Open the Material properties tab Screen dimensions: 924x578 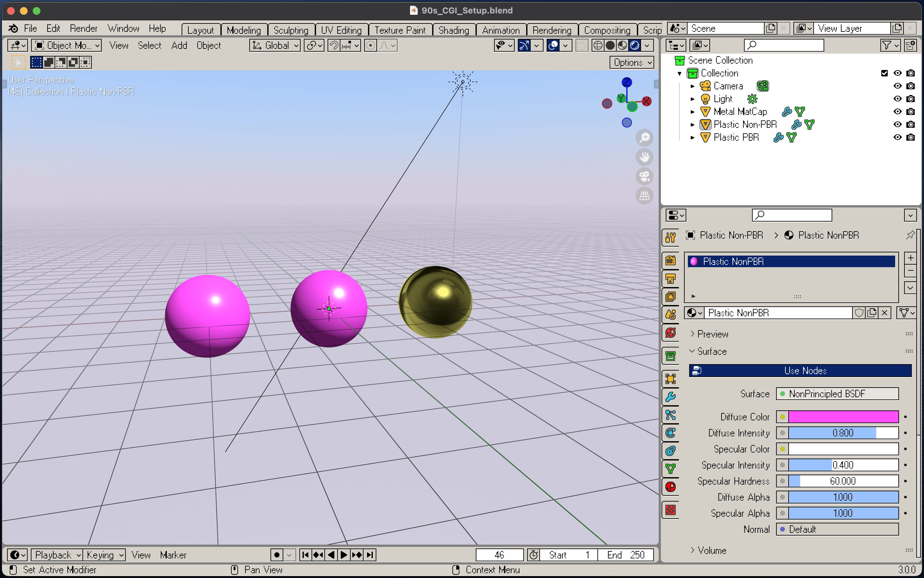pyautogui.click(x=671, y=486)
